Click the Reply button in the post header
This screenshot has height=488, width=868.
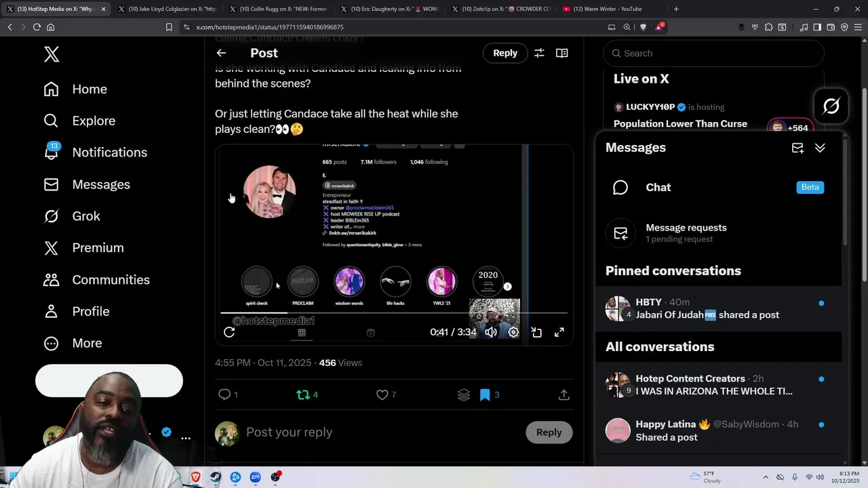[505, 53]
